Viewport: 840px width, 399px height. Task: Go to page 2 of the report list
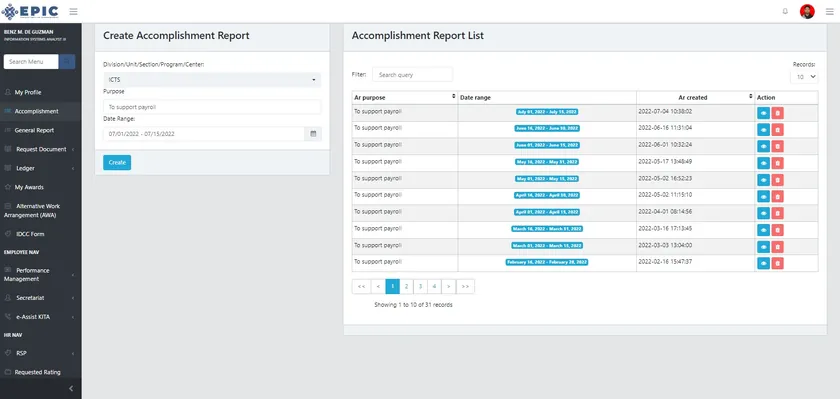point(407,287)
